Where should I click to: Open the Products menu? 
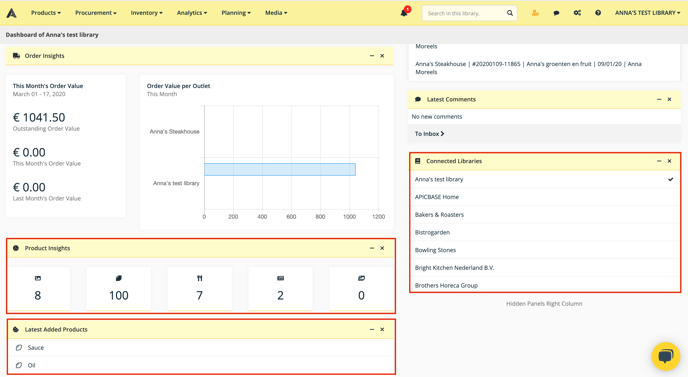[x=46, y=13]
